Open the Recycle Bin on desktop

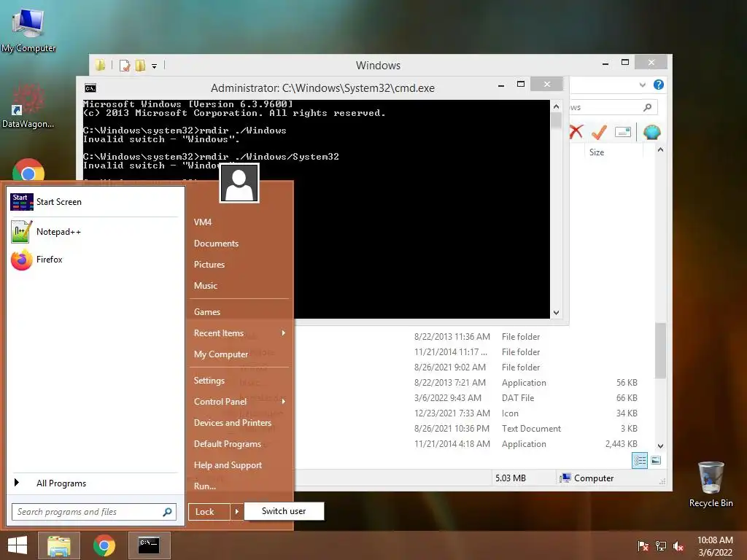711,484
